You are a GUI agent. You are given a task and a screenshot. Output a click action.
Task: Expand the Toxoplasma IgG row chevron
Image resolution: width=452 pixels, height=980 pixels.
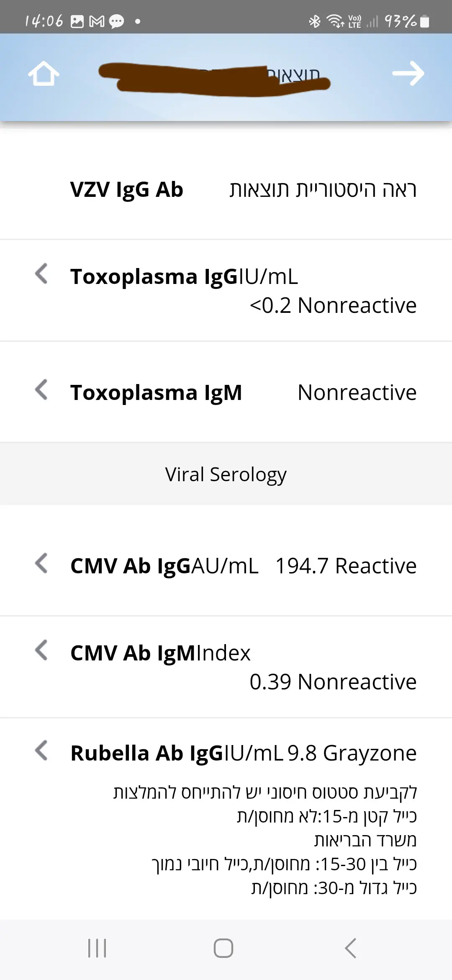(41, 274)
